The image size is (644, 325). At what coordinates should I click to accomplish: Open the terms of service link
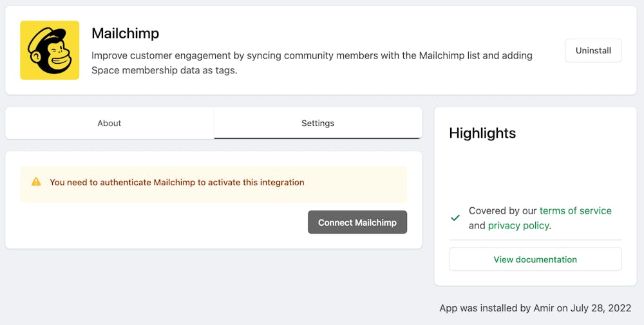pos(575,210)
